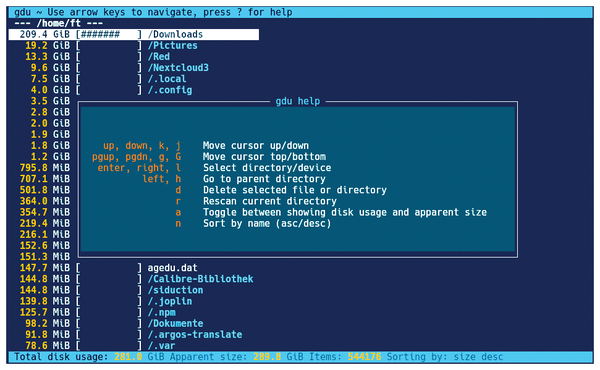Select the /.local directory entry
This screenshot has height=370, width=600.
point(167,79)
